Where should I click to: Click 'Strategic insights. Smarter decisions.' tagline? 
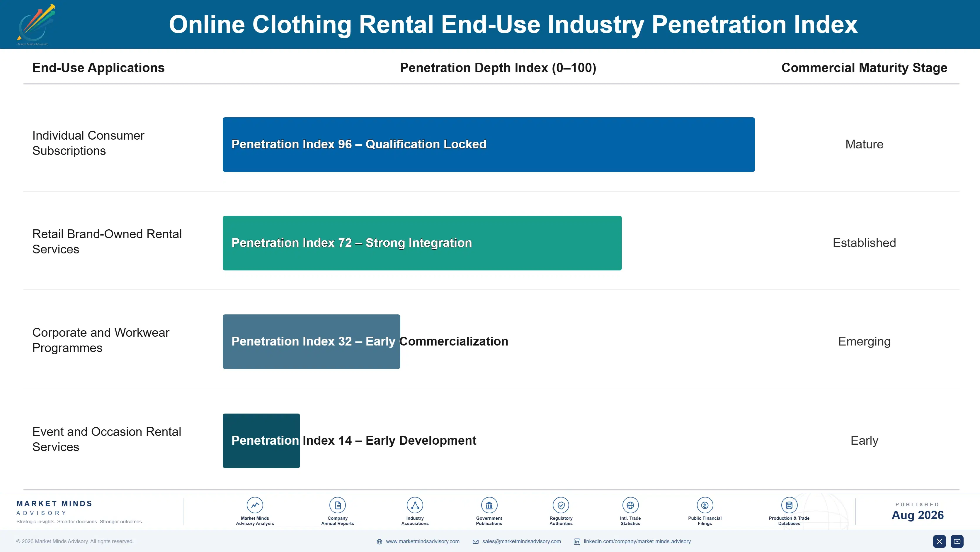[79, 521]
